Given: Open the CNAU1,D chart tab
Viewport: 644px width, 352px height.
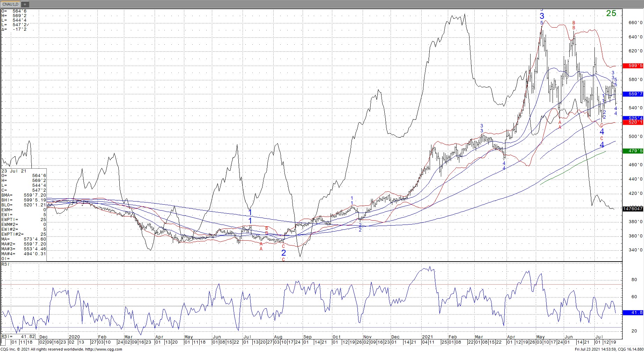Looking at the screenshot, I should click(10, 4).
